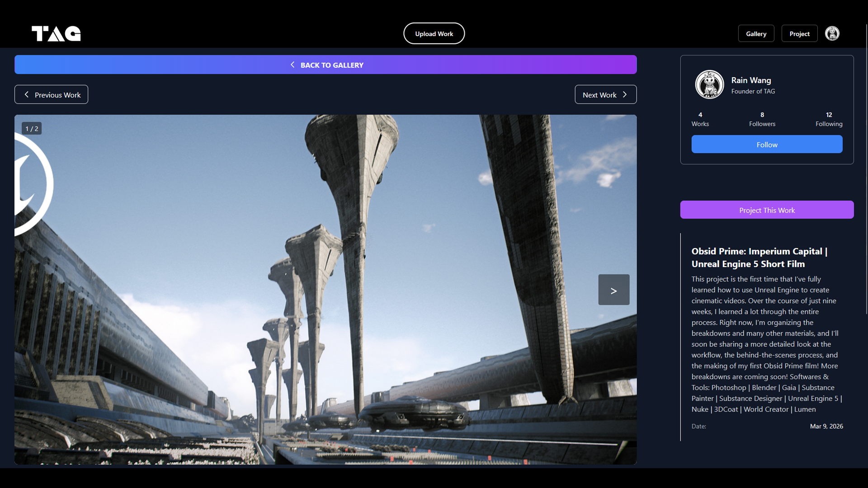Image resolution: width=868 pixels, height=488 pixels.
Task: Click the left chevron in Back to Gallery
Action: coord(292,65)
